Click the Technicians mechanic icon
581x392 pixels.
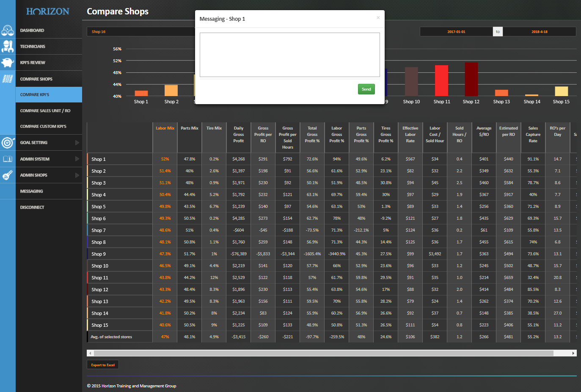8,46
